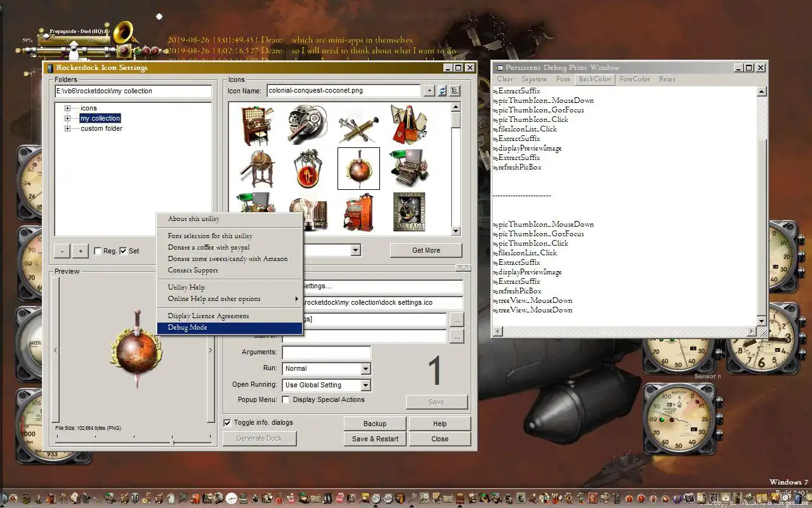Click the large globe preview image
812x508 pixels.
pyautogui.click(x=138, y=349)
